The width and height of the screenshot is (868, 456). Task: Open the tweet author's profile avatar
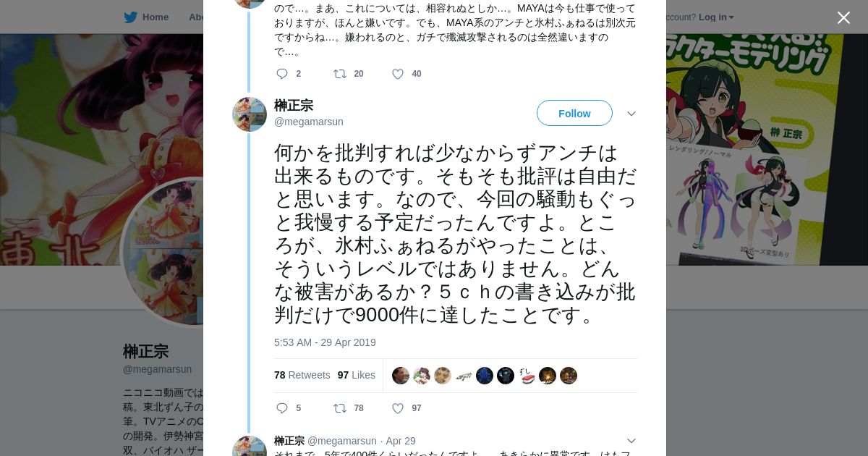[x=250, y=114]
